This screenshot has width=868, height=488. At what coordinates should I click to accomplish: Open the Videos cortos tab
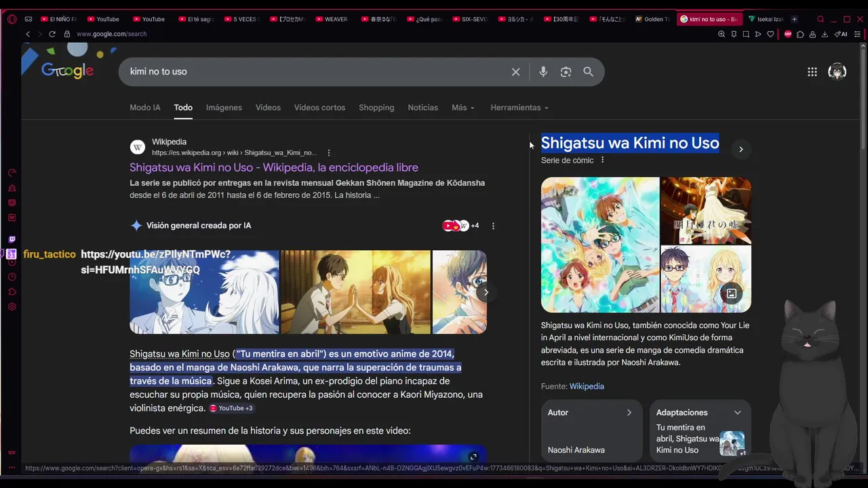319,108
